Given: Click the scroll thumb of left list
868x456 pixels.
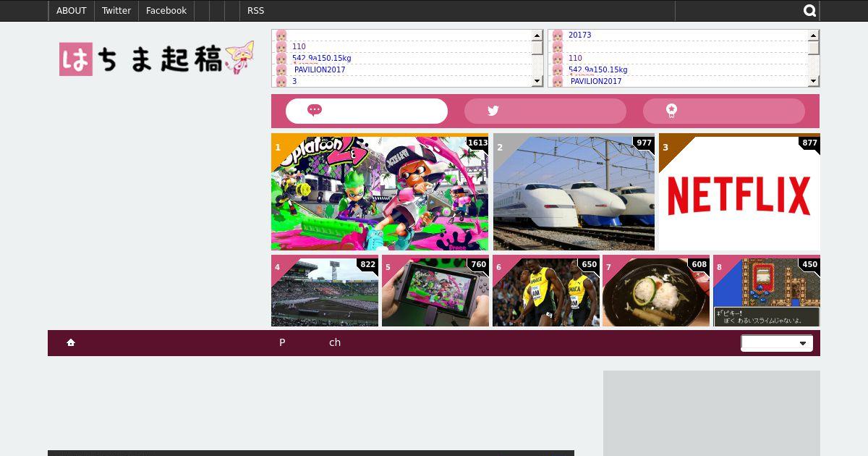Looking at the screenshot, I should point(537,48).
